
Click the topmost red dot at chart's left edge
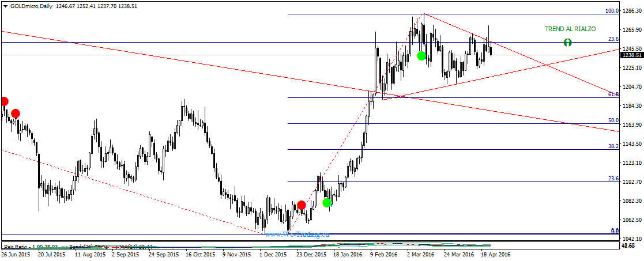click(4, 101)
